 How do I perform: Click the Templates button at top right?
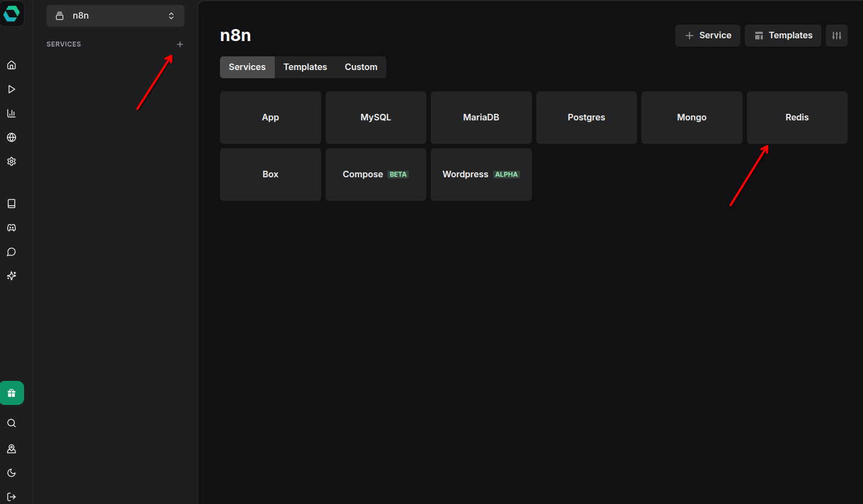783,36
